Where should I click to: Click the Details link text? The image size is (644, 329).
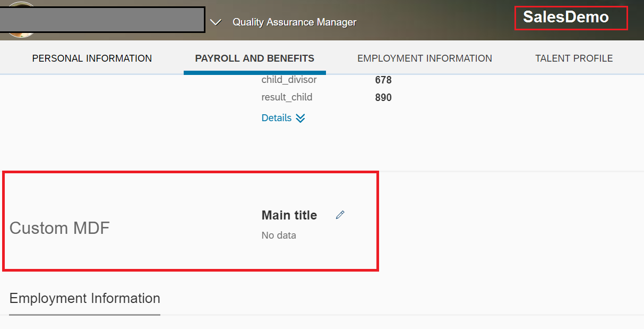[x=277, y=118]
